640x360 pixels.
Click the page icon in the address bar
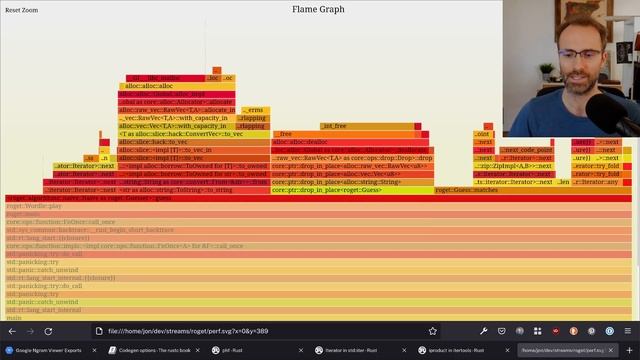[99, 331]
